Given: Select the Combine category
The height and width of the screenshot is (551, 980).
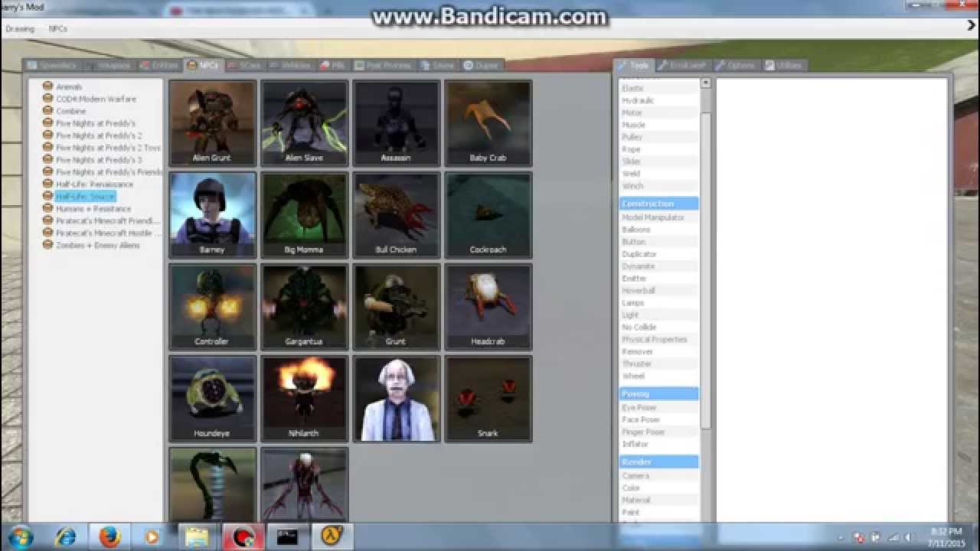Looking at the screenshot, I should (x=70, y=111).
